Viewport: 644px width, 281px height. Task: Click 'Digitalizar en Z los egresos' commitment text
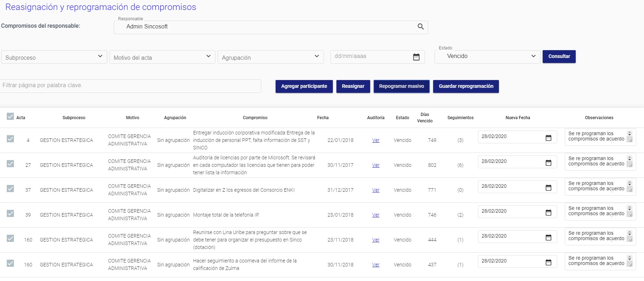(244, 190)
